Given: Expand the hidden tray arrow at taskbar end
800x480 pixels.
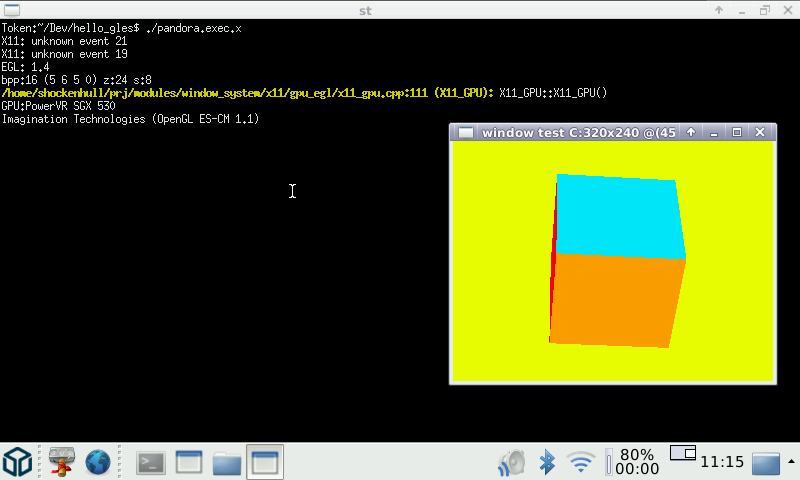Looking at the screenshot, I should pyautogui.click(x=790, y=461).
